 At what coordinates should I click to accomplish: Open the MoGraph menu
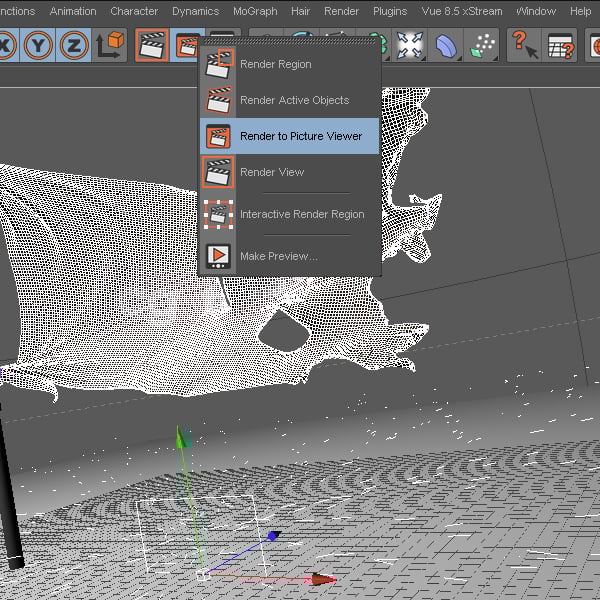coord(256,11)
